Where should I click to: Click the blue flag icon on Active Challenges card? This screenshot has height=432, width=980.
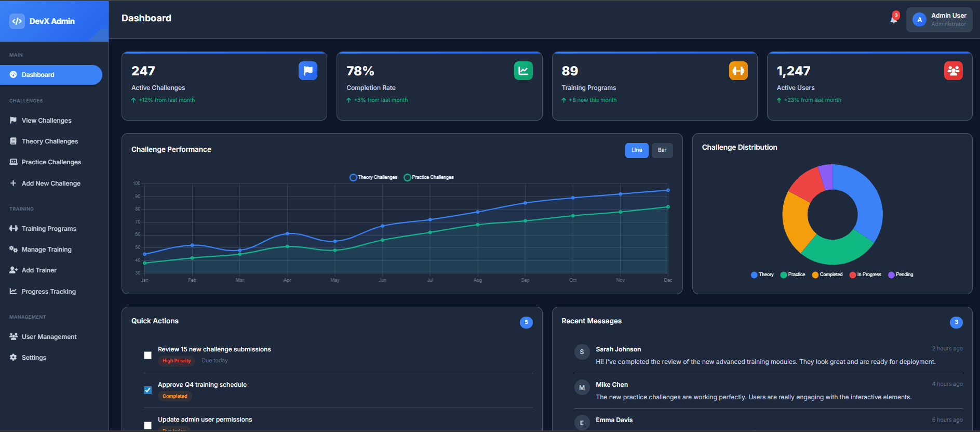tap(307, 71)
